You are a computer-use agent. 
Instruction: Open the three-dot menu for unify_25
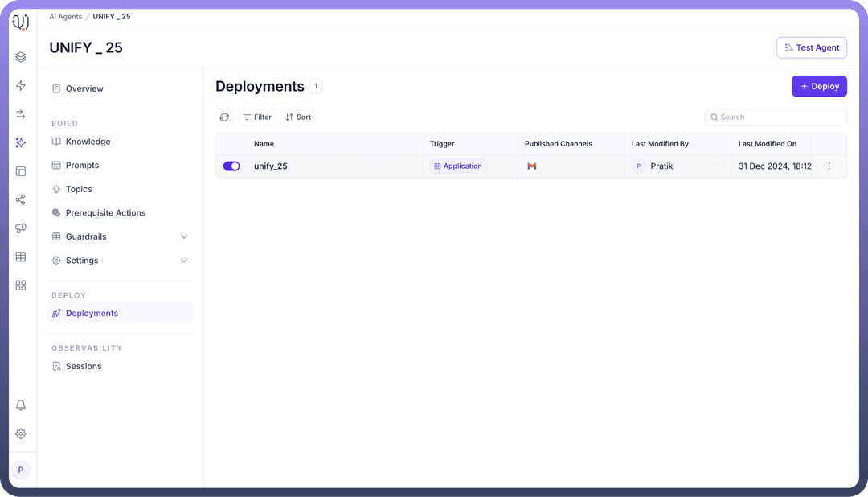click(x=829, y=166)
